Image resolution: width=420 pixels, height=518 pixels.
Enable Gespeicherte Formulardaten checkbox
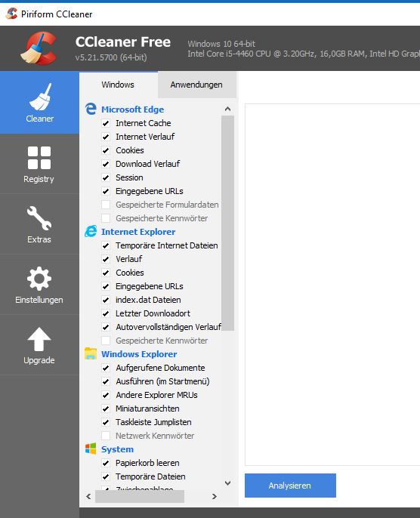pyautogui.click(x=106, y=205)
